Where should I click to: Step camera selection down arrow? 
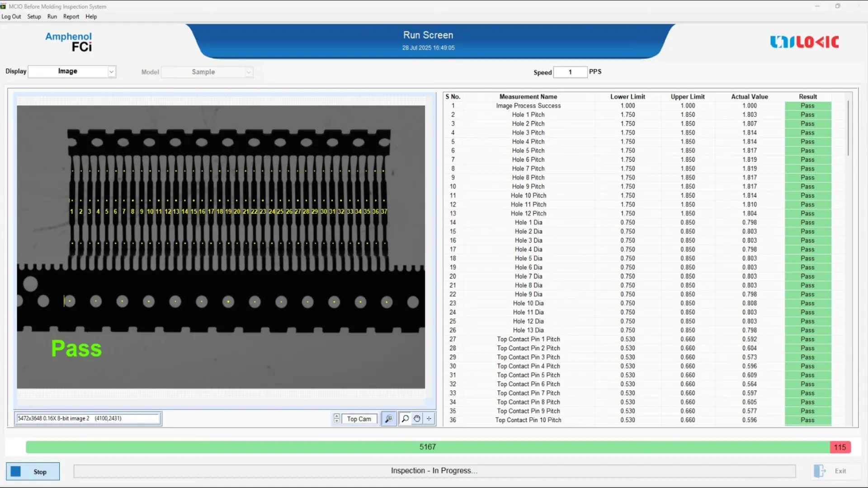click(336, 422)
